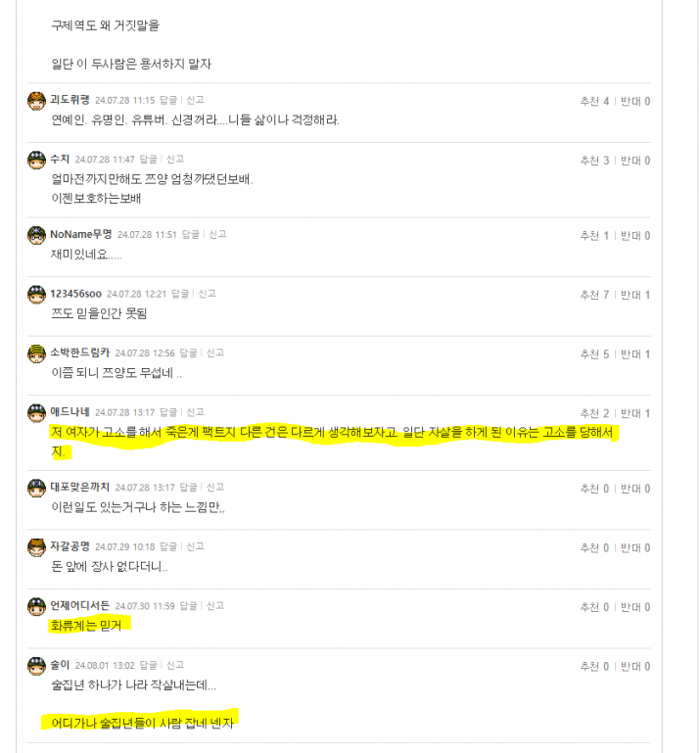The image size is (700, 753).
Task: Click 답글 on 괴도뤼팽's comment
Action: pyautogui.click(x=168, y=100)
